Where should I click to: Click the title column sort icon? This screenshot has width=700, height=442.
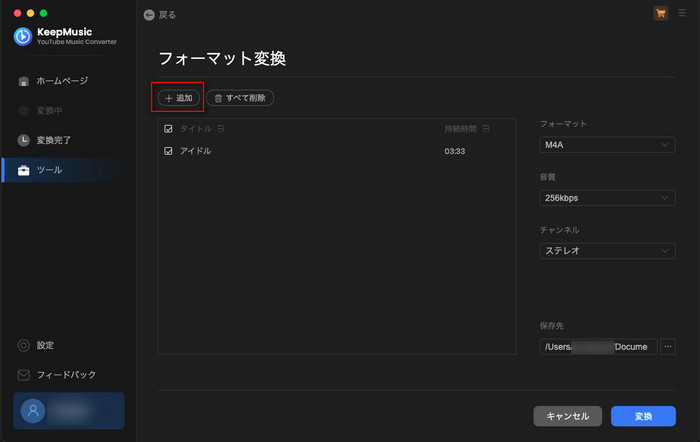[x=221, y=129]
